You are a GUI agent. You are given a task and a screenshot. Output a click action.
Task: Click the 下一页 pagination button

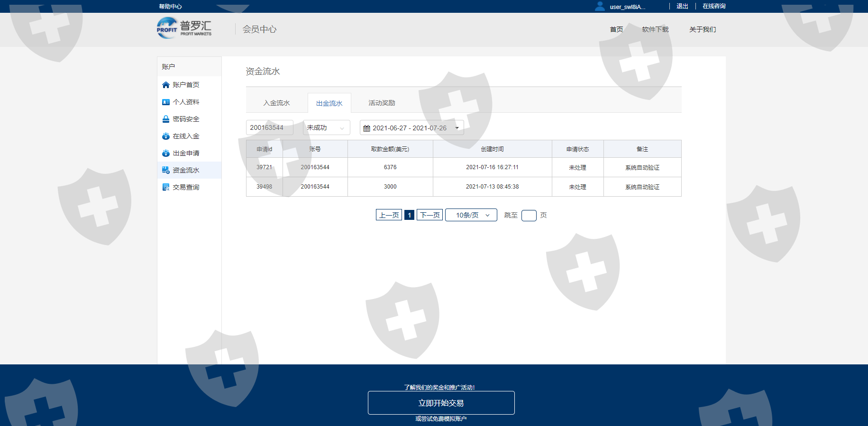tap(429, 215)
